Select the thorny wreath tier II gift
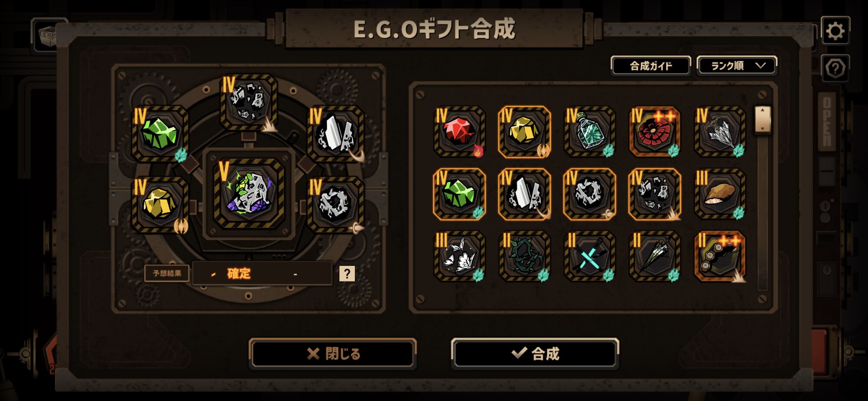Viewport: 868px width, 401px height. [x=524, y=256]
